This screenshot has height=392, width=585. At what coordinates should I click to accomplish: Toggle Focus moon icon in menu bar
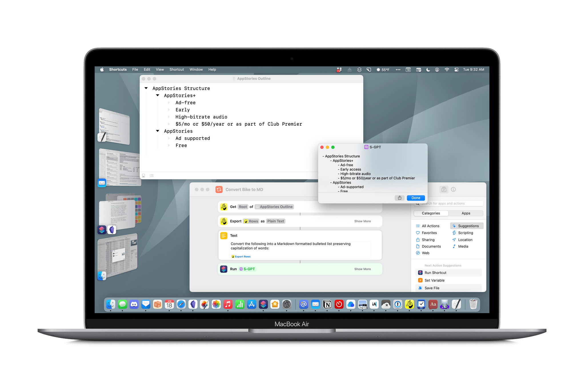pyautogui.click(x=428, y=69)
